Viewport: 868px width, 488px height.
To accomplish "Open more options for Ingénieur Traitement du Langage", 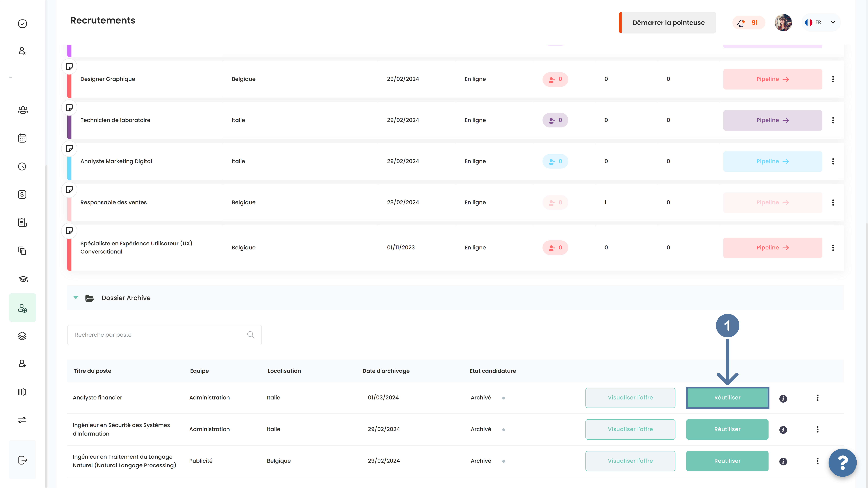I will (818, 461).
